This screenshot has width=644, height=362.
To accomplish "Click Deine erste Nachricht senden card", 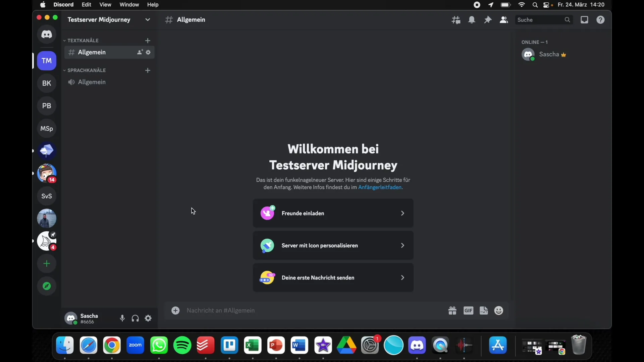I will pos(333,278).
